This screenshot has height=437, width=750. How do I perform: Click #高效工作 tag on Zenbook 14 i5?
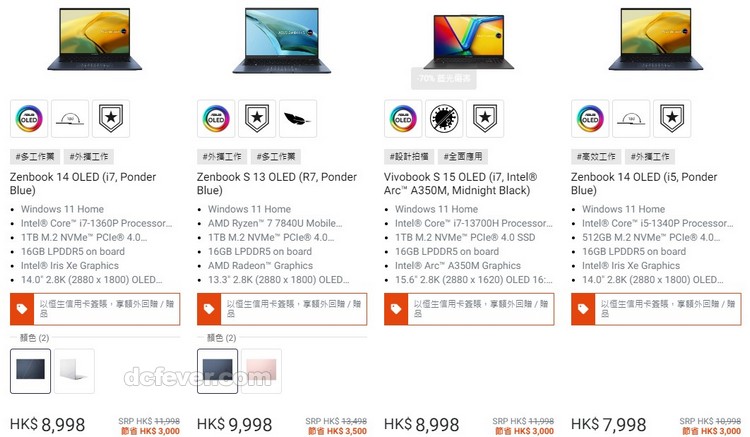point(596,156)
